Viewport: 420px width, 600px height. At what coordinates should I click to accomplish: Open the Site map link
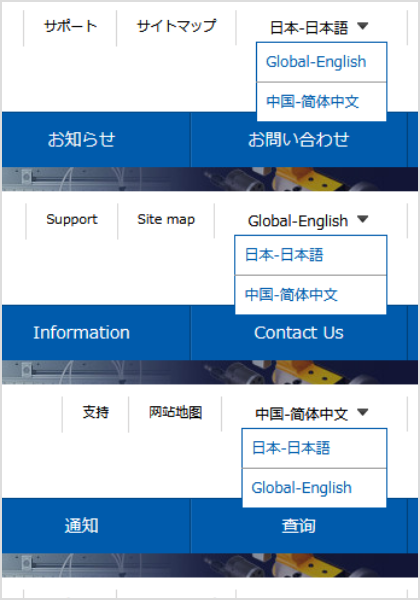pyautogui.click(x=166, y=220)
